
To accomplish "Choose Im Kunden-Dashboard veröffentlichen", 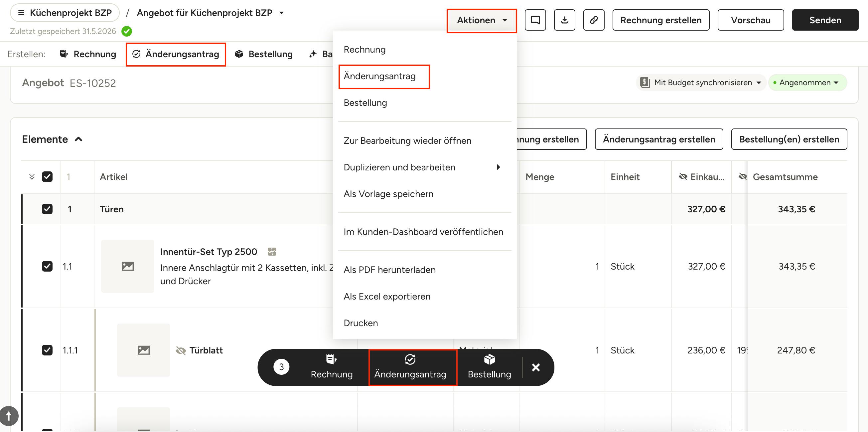I will [x=425, y=232].
